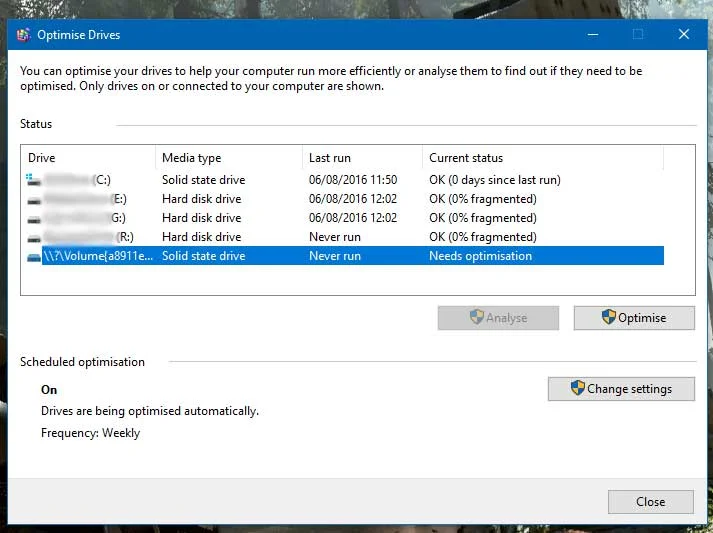Click the Optimise Drives defrag icon in title bar
Image resolution: width=713 pixels, height=533 pixels.
(x=24, y=35)
